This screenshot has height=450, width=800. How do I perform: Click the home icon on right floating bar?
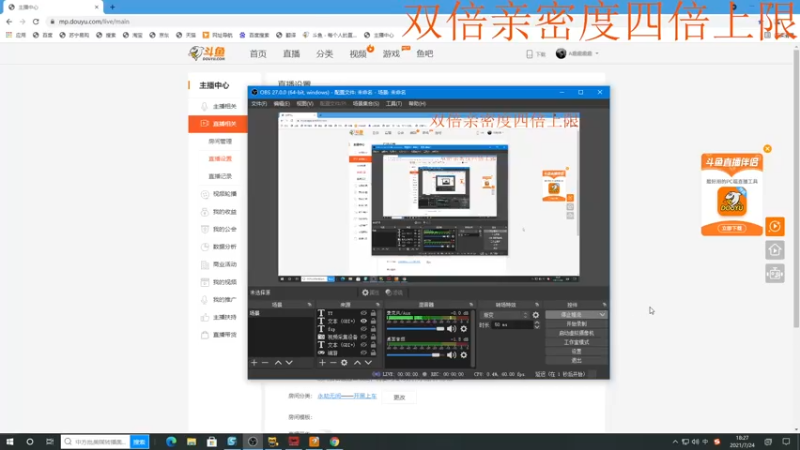774,250
